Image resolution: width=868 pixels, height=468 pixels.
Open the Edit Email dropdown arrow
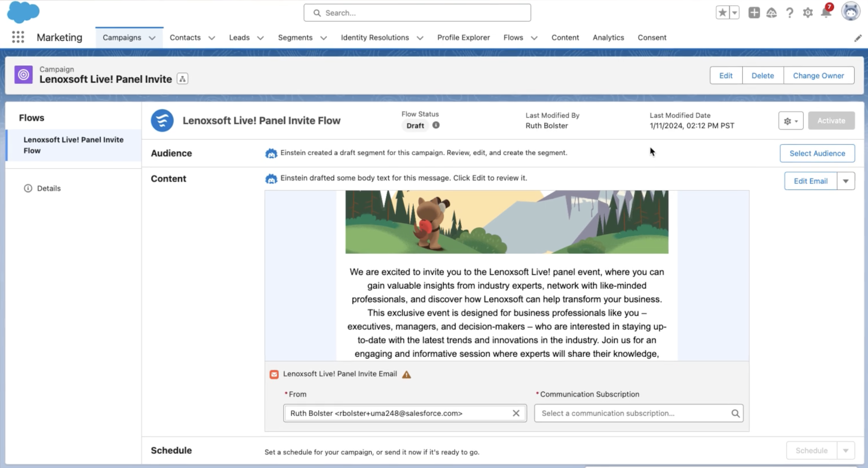[x=846, y=181]
